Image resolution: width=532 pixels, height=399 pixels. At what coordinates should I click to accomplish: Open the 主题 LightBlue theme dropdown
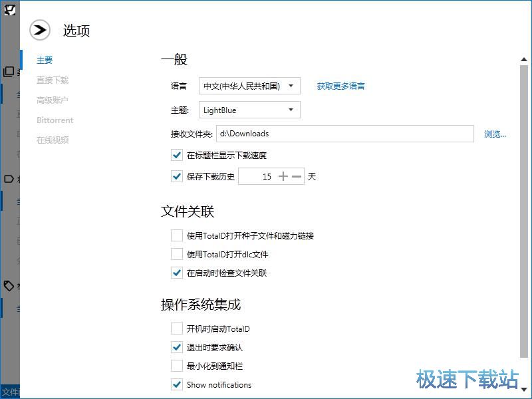[249, 110]
